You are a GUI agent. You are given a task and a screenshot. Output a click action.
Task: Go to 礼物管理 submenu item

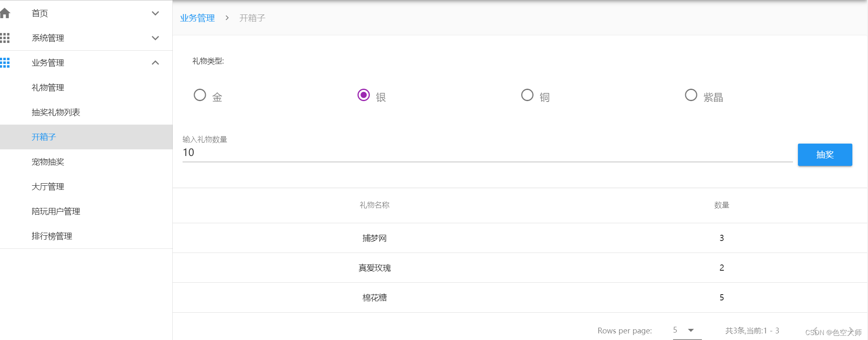coord(48,87)
